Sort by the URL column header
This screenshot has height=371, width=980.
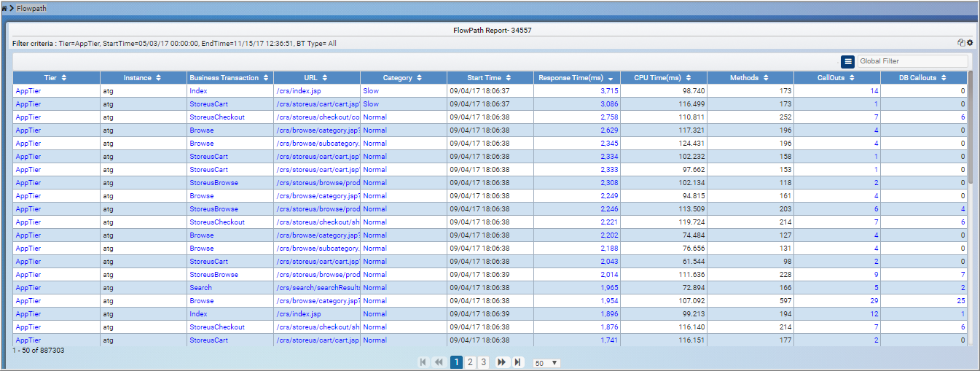[316, 78]
